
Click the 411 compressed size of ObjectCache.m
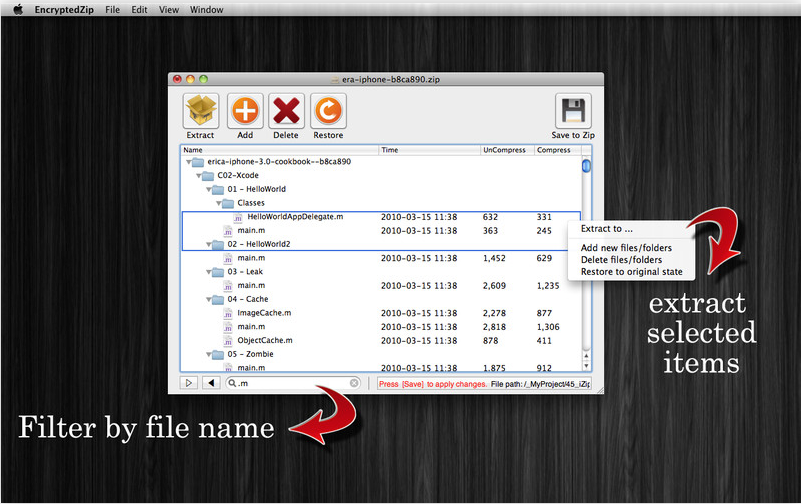click(544, 341)
